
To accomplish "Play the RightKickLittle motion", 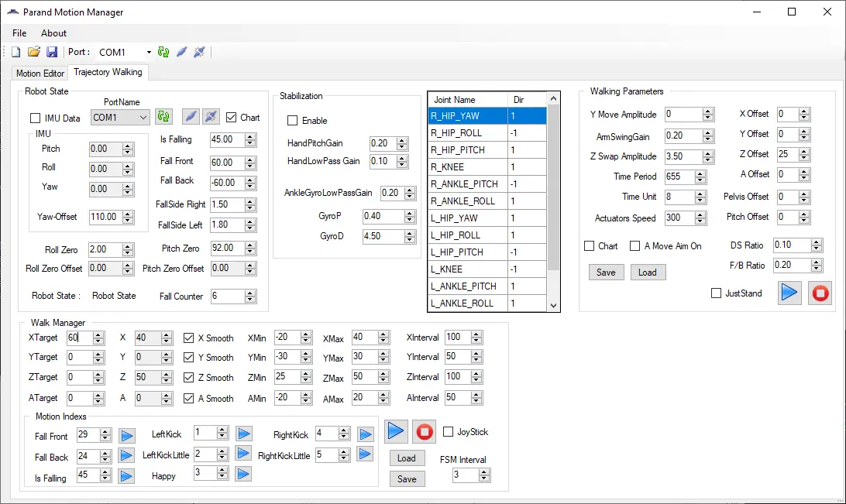I will 365,454.
